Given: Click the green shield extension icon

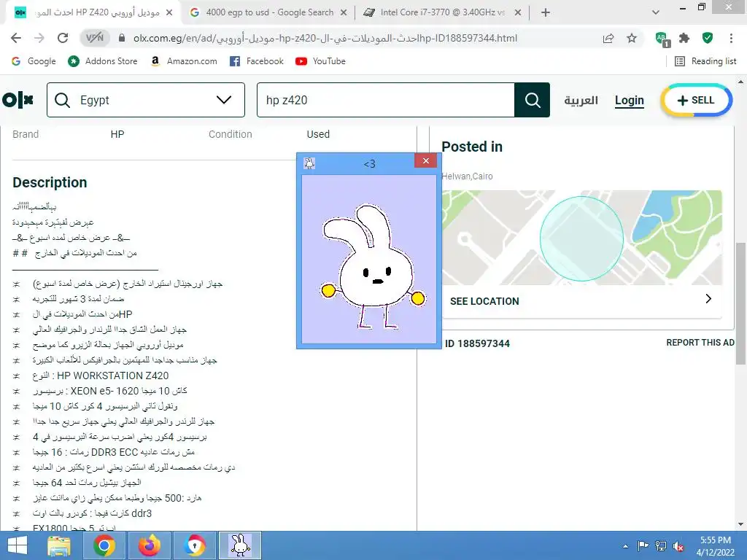Looking at the screenshot, I should 708,38.
